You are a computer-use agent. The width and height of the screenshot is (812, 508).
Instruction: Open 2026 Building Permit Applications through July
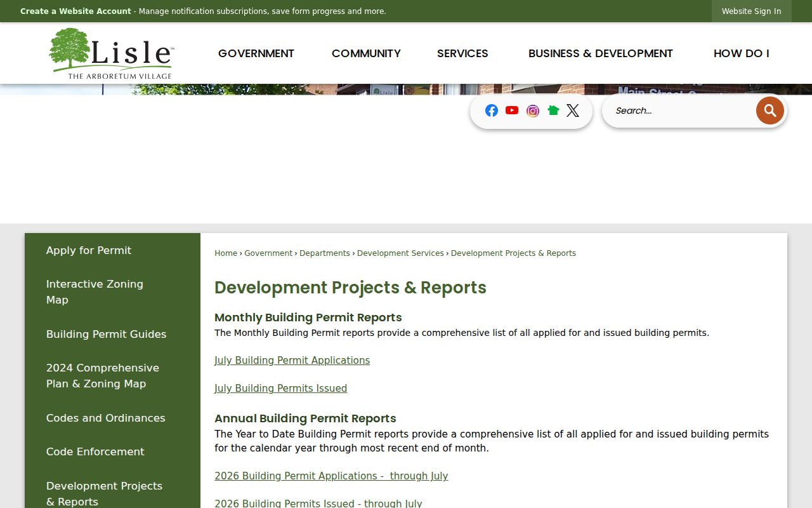(x=331, y=476)
